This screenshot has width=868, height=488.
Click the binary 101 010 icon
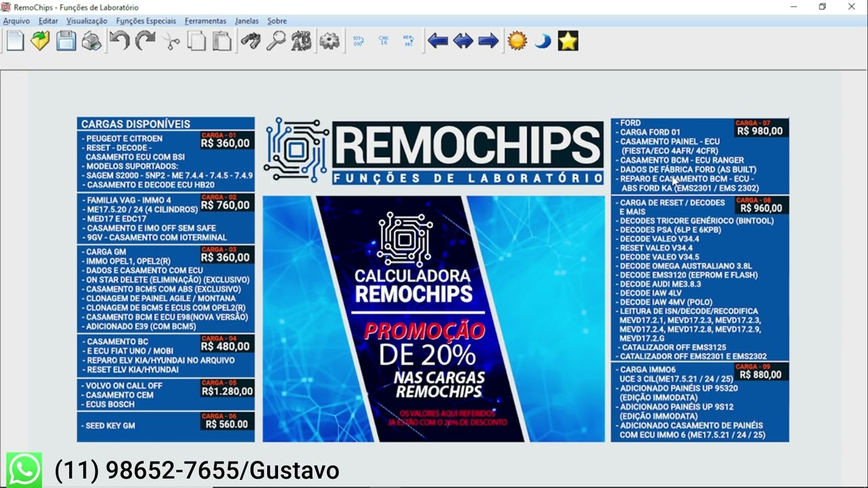(358, 41)
